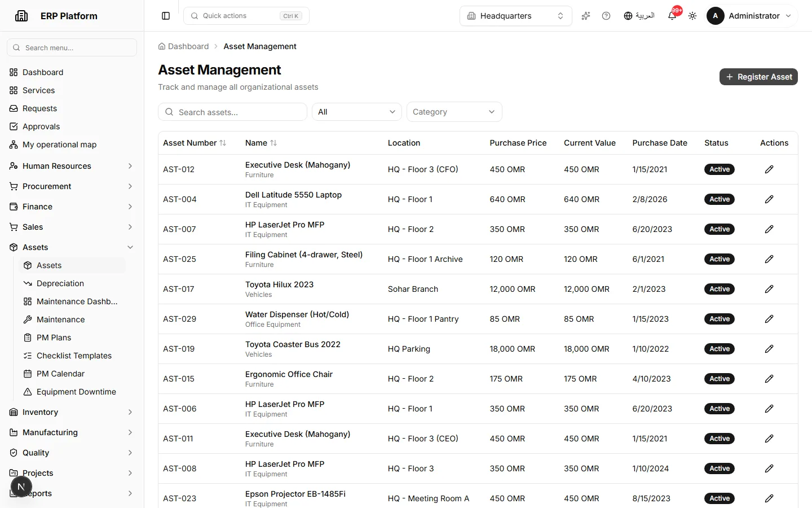
Task: Expand the Finance menu
Action: 72,207
